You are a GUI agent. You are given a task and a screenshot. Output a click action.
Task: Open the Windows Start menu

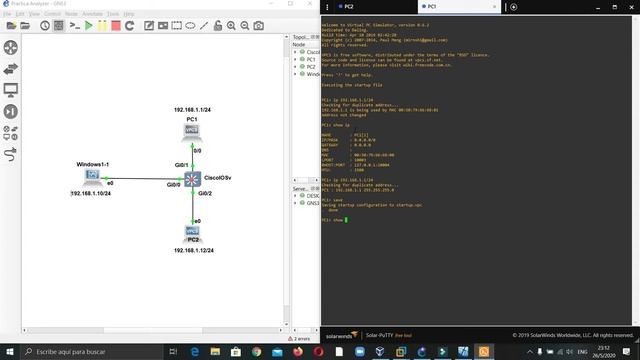(10, 351)
